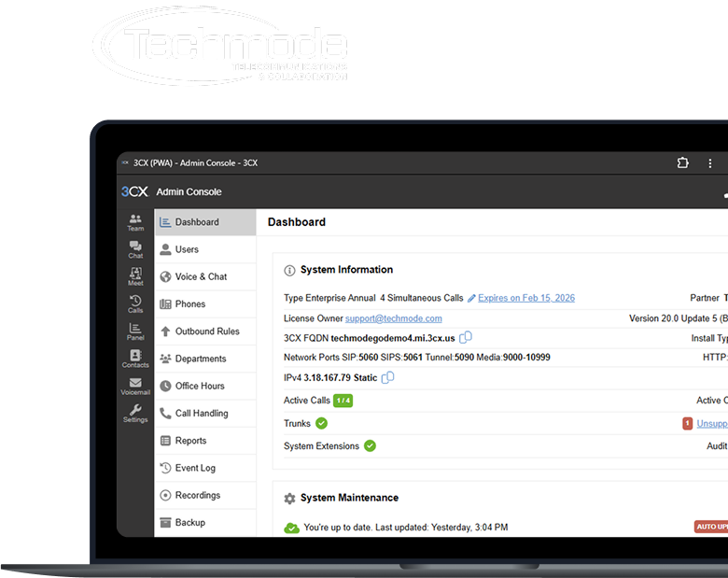The height and width of the screenshot is (578, 728).
Task: Click the System Extensions green checkmark
Action: [x=370, y=446]
